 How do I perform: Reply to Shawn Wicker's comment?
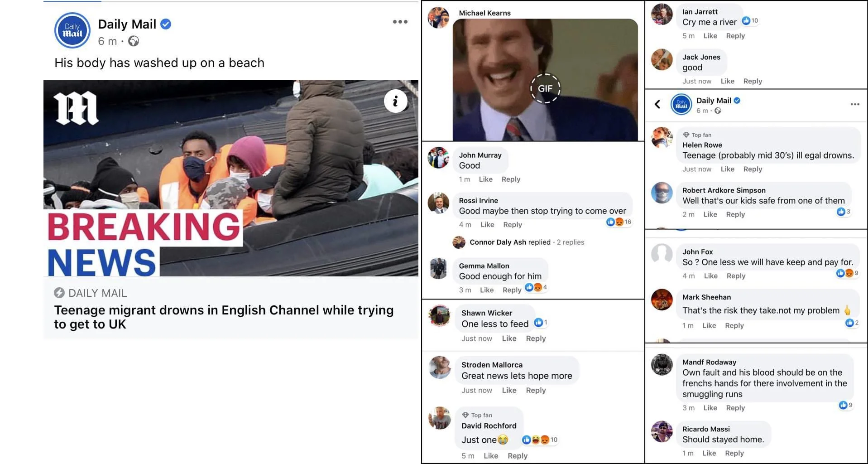click(x=536, y=338)
